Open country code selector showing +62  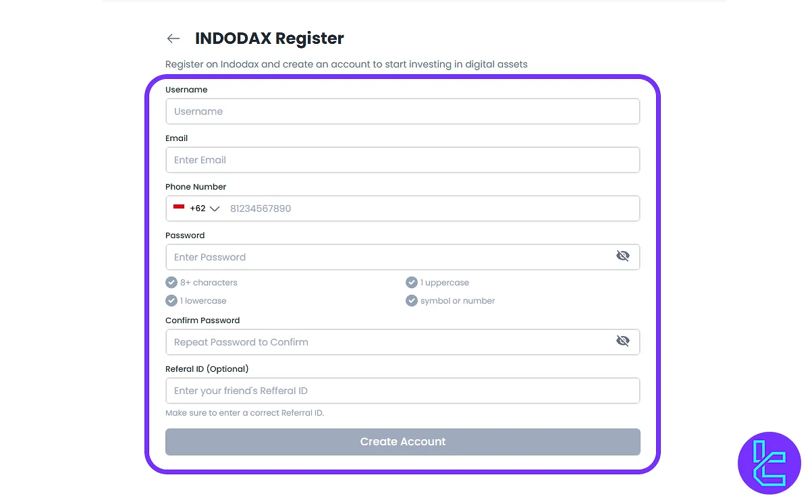click(197, 208)
